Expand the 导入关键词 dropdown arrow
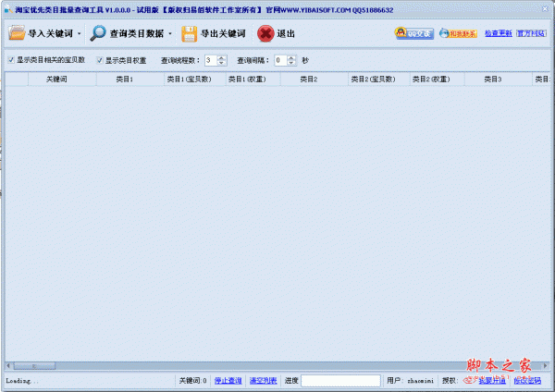The width and height of the screenshot is (555, 392). click(80, 33)
